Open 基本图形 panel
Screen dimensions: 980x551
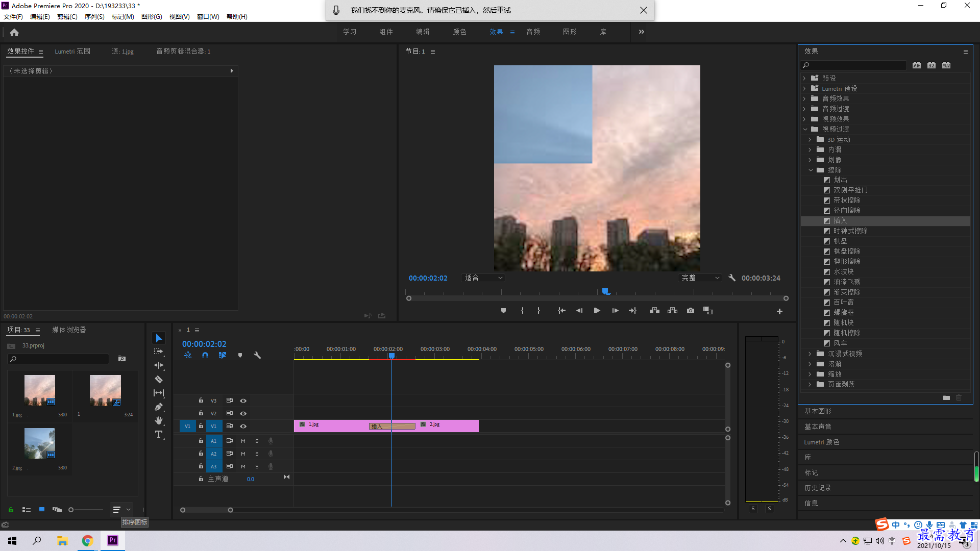pos(818,411)
